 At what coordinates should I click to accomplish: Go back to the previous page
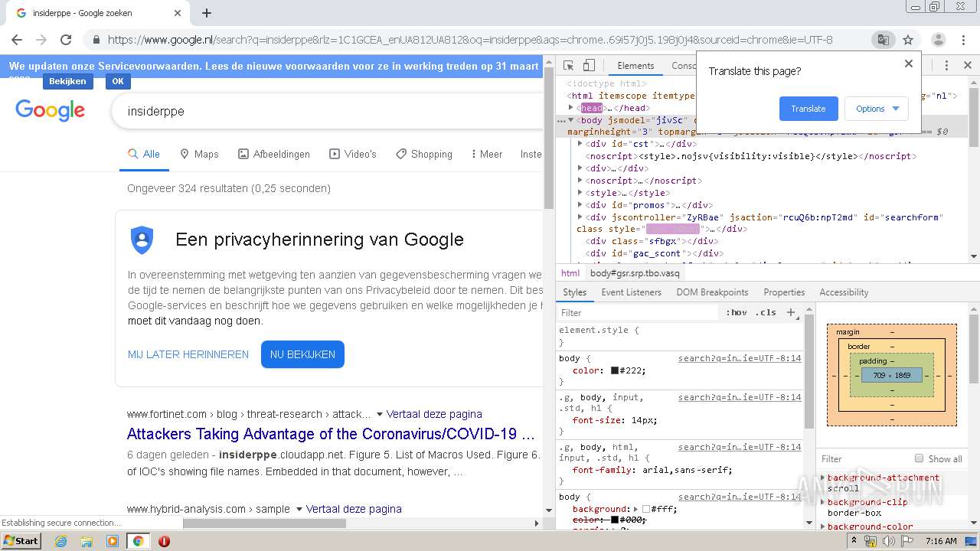click(17, 40)
